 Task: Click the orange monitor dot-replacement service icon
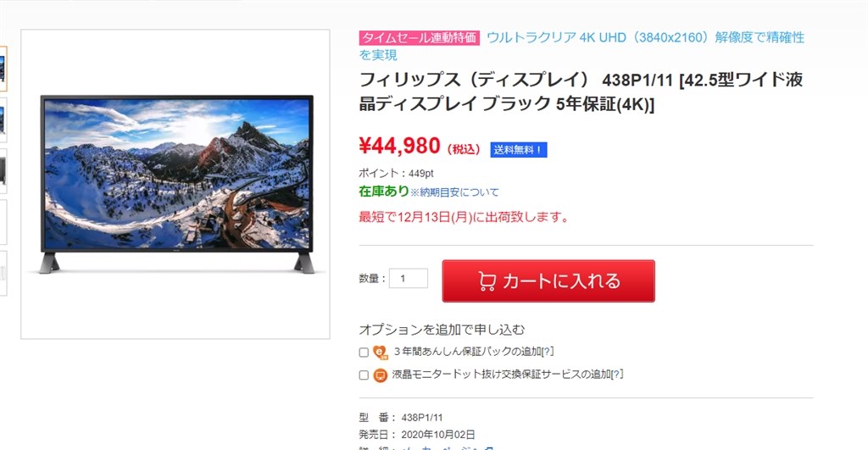click(381, 375)
